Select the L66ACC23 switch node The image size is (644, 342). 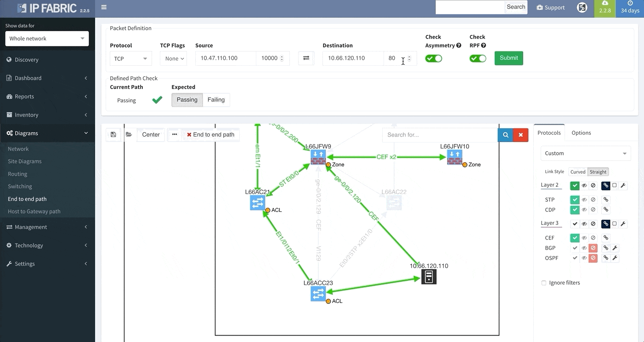pos(318,294)
